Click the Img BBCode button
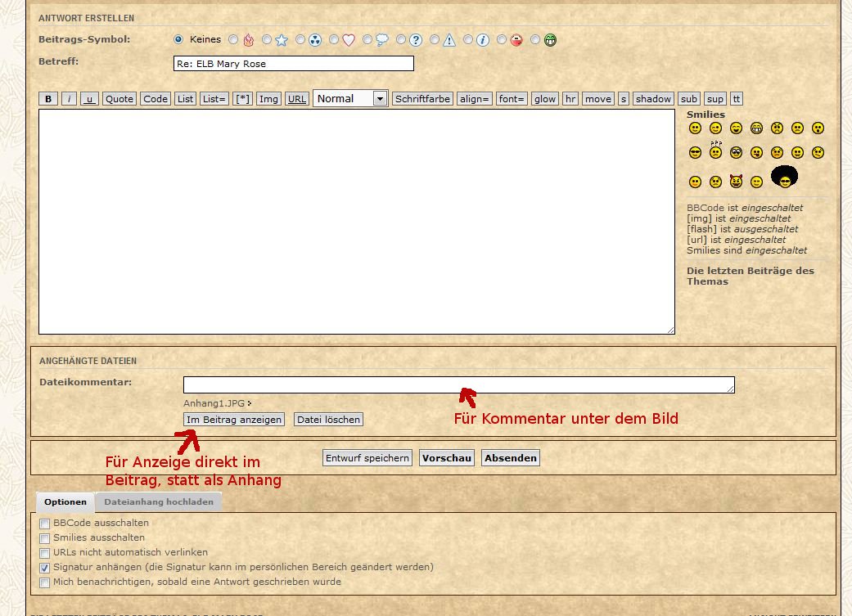The height and width of the screenshot is (616, 852). click(x=268, y=99)
